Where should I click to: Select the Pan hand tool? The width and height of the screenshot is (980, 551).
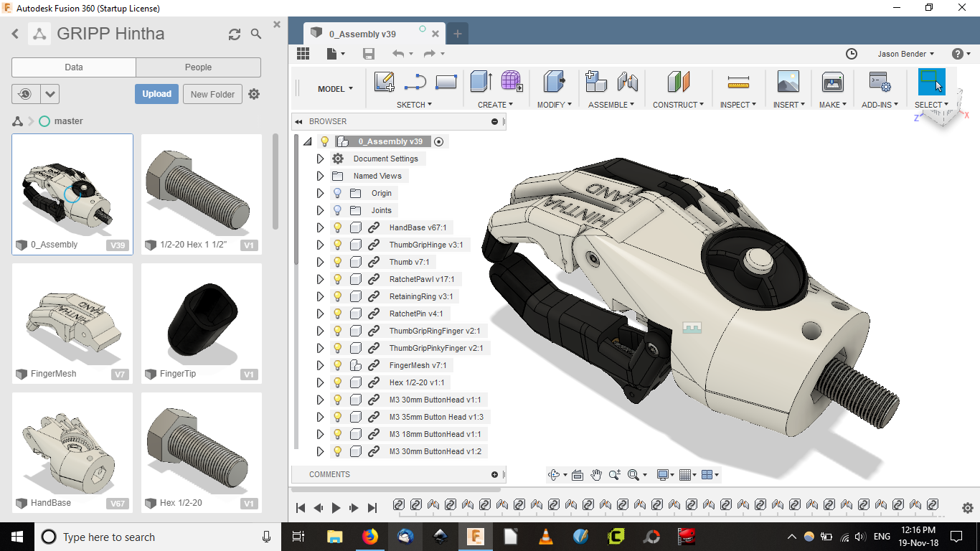click(596, 475)
